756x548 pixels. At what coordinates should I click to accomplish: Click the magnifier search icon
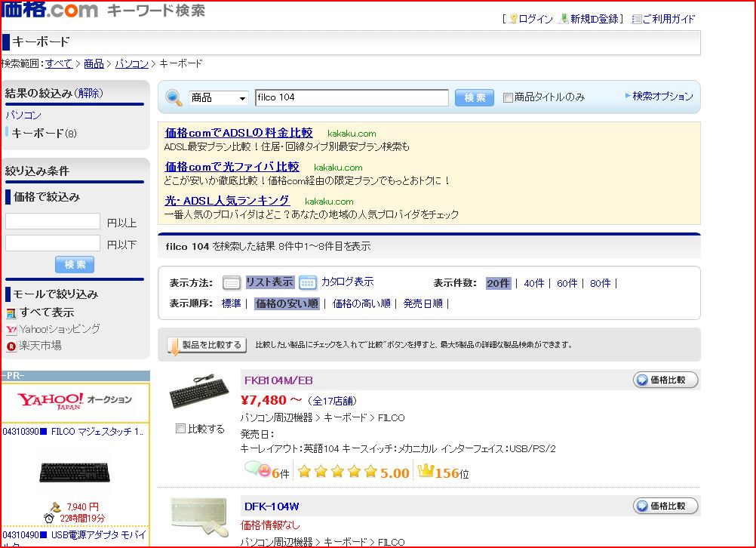[x=174, y=97]
